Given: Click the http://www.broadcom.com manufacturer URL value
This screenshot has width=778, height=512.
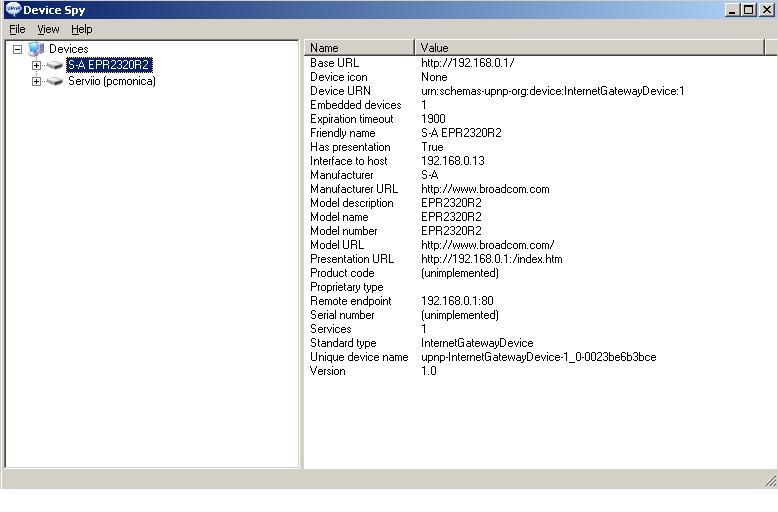Looking at the screenshot, I should tap(485, 189).
